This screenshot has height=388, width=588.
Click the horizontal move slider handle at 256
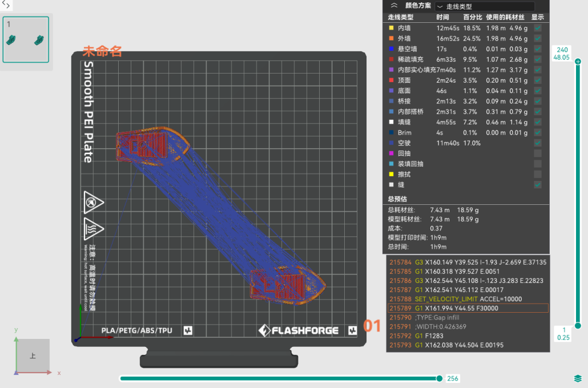439,378
